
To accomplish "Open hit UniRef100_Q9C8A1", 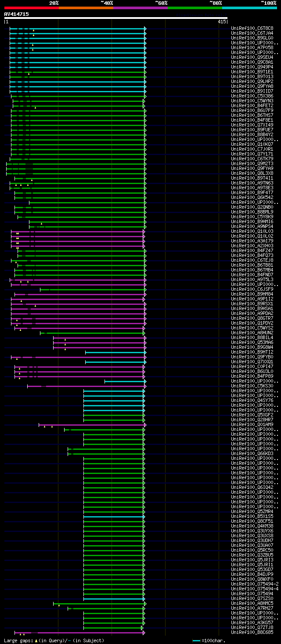I will (252, 62).
